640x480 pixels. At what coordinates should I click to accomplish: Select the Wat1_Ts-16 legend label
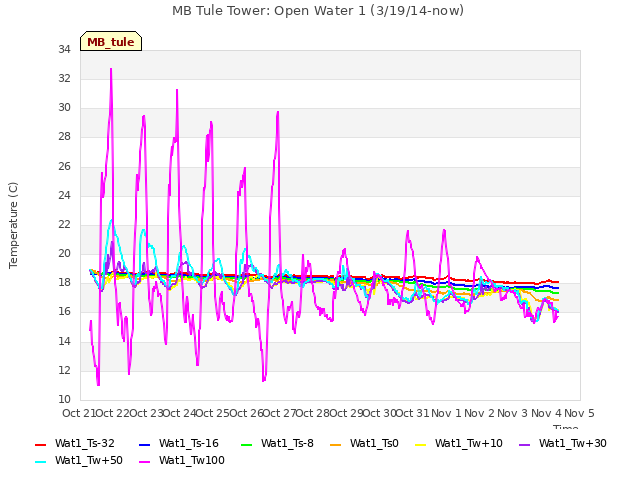pyautogui.click(x=189, y=444)
